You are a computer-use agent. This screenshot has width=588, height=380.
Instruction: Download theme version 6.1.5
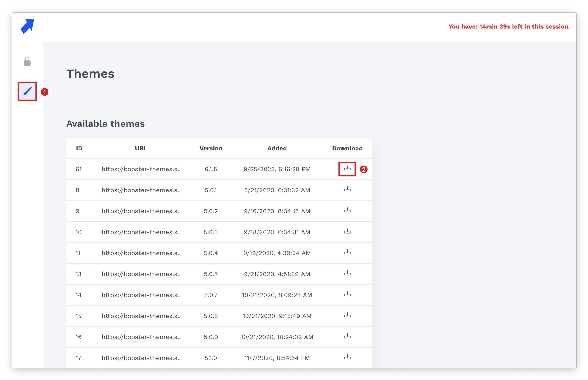[347, 169]
